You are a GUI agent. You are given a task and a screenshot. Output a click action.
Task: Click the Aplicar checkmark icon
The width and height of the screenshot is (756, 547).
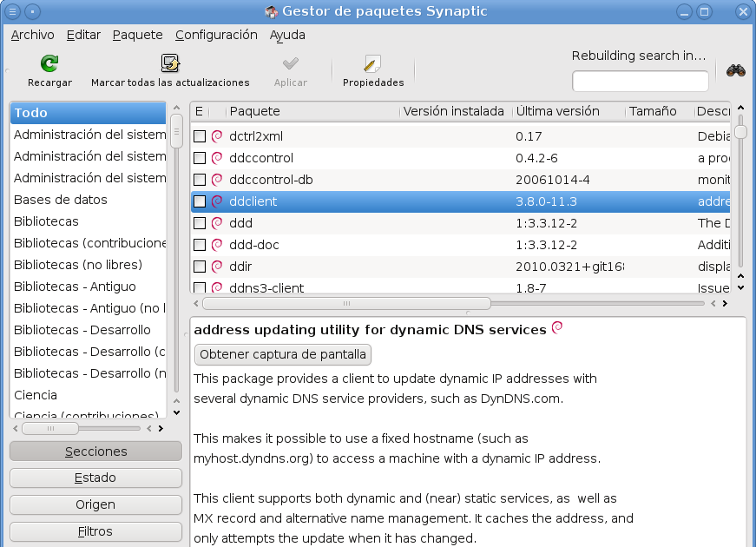pyautogui.click(x=290, y=63)
